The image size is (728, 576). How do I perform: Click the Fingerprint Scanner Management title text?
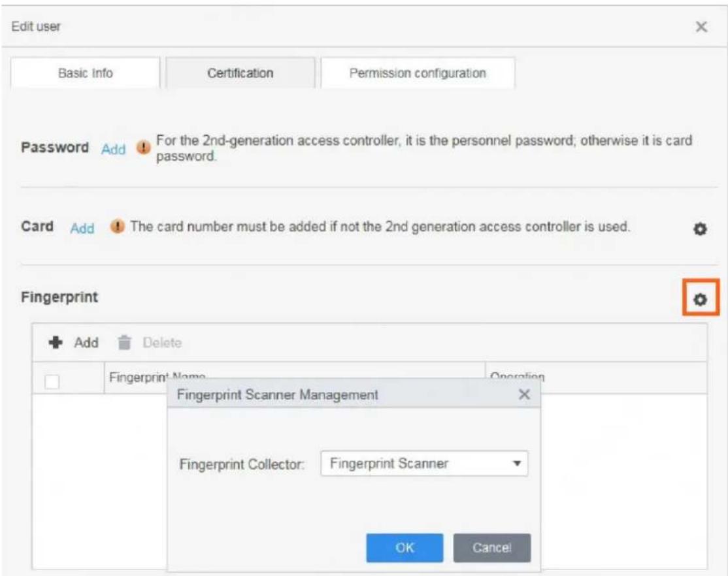(x=277, y=395)
